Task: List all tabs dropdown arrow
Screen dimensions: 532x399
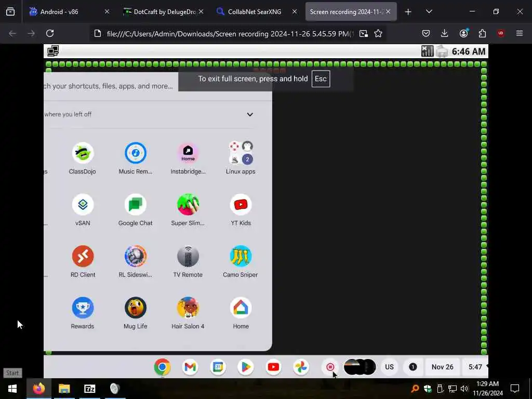Action: (429, 12)
